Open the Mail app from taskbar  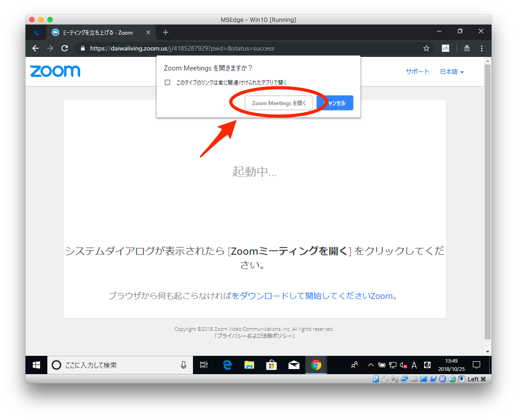coord(294,365)
